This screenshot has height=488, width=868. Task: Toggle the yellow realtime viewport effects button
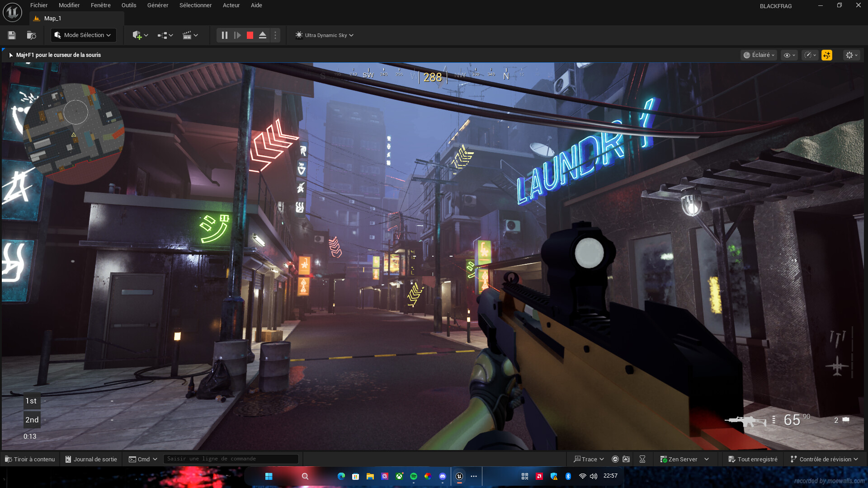click(x=827, y=55)
